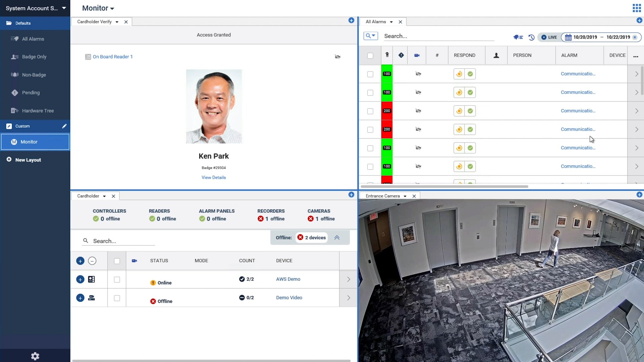Click the settings gear icon
Viewport: 644px width, 362px height.
(35, 356)
